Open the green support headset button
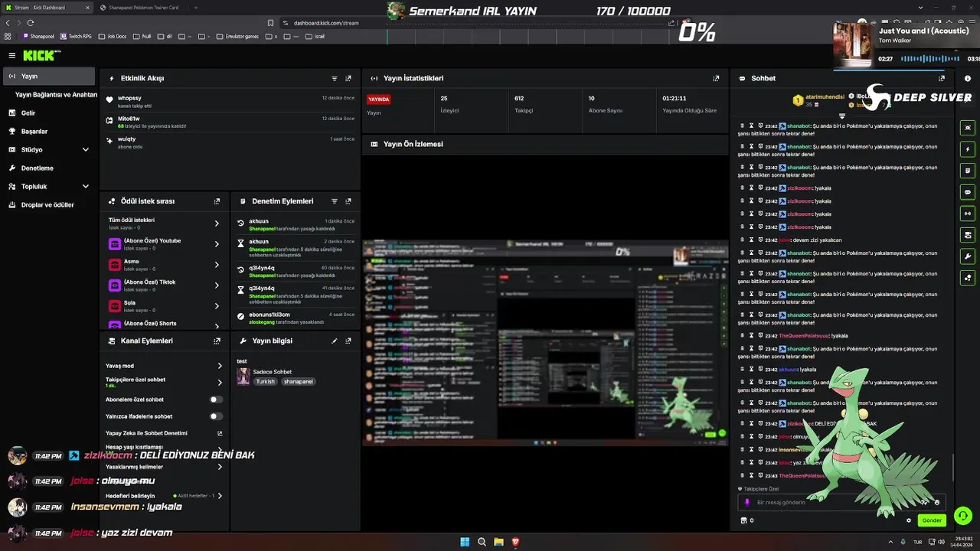 (963, 516)
